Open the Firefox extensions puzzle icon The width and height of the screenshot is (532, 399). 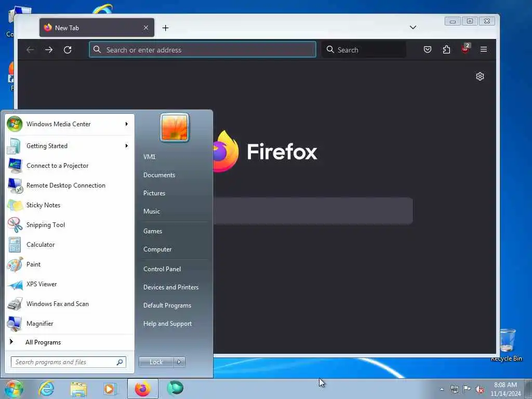tap(446, 49)
